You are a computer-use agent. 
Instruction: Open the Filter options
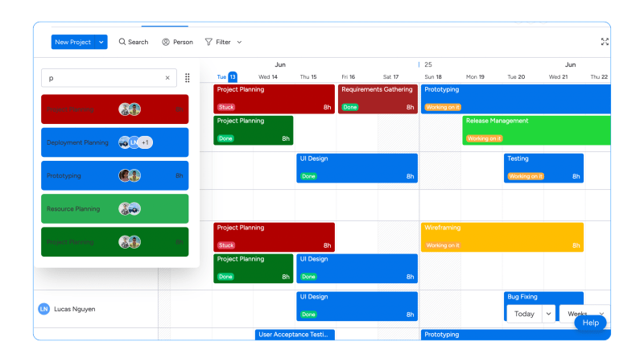[218, 42]
